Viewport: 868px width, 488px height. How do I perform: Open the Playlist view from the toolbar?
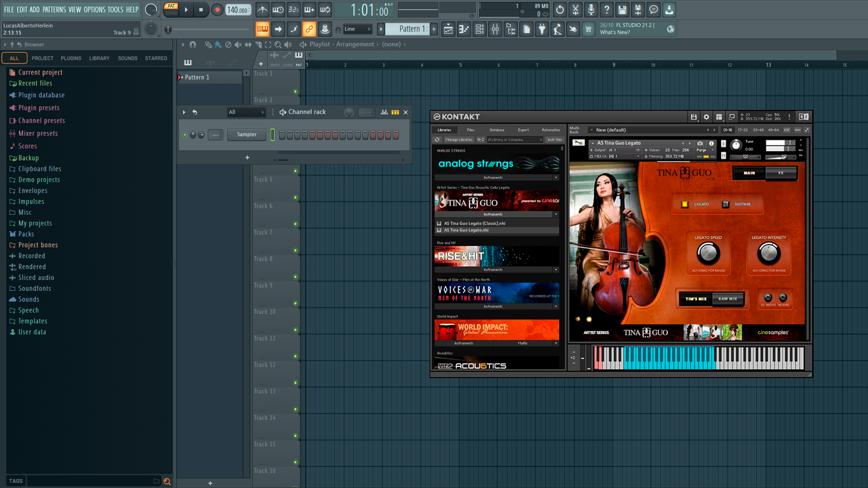coord(449,29)
